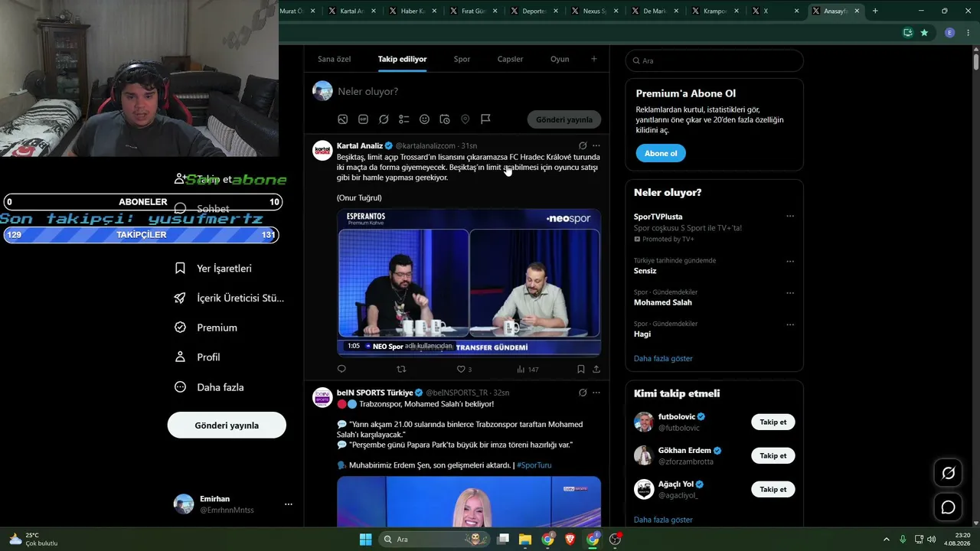Share the Kartal Analiz post

596,369
